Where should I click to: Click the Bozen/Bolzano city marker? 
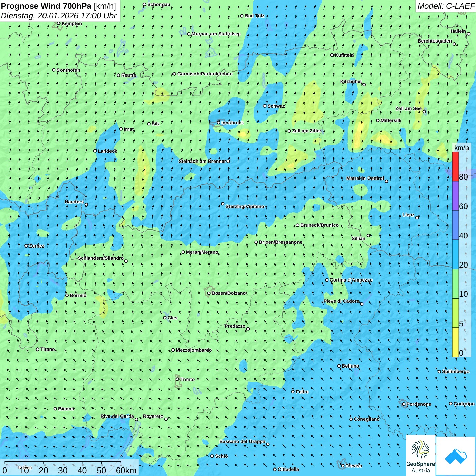pyautogui.click(x=209, y=293)
